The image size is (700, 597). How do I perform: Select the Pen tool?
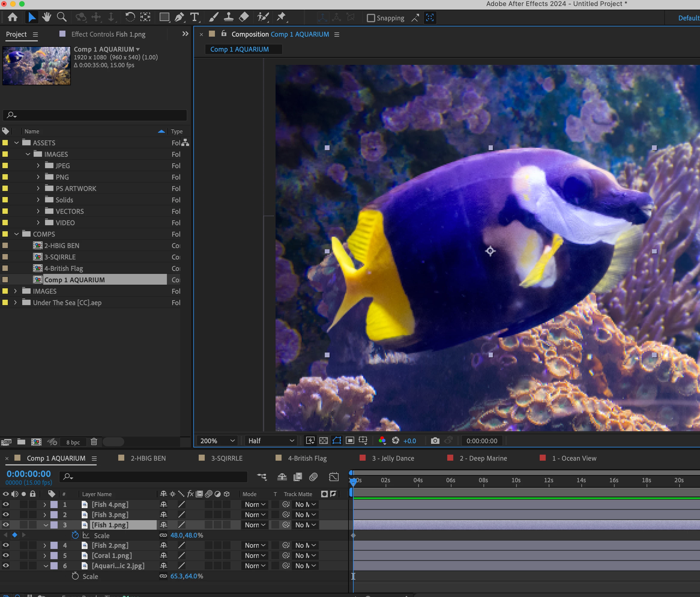click(180, 17)
